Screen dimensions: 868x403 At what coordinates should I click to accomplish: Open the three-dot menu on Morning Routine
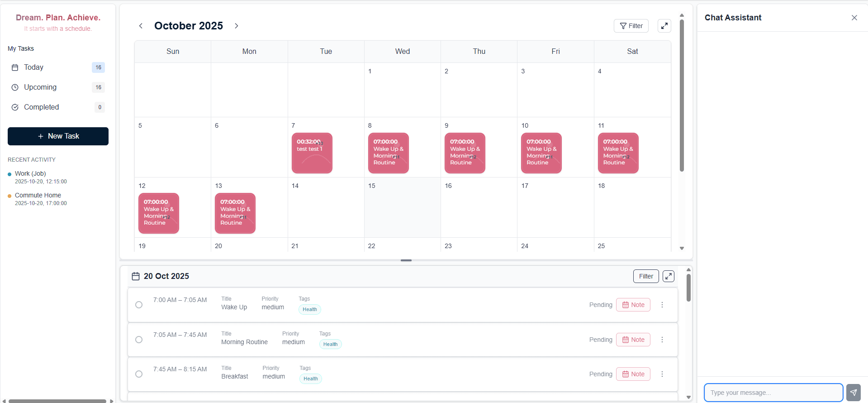[x=662, y=340]
